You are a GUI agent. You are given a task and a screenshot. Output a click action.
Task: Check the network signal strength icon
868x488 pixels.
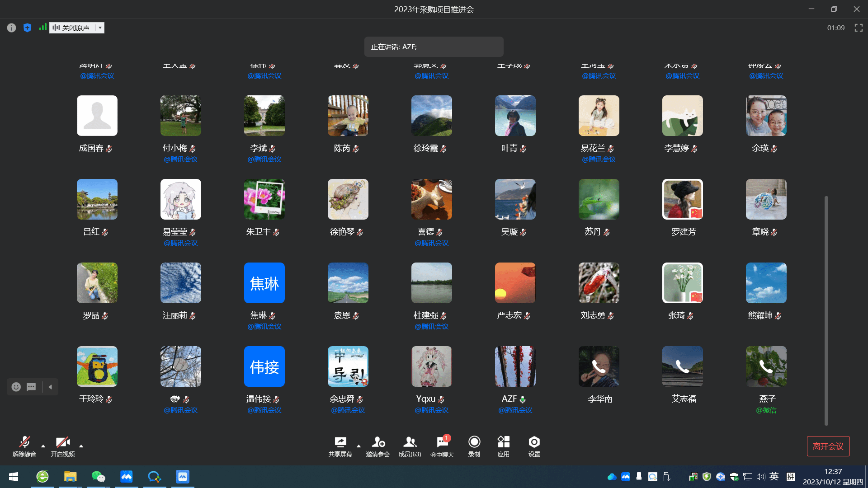[42, 28]
